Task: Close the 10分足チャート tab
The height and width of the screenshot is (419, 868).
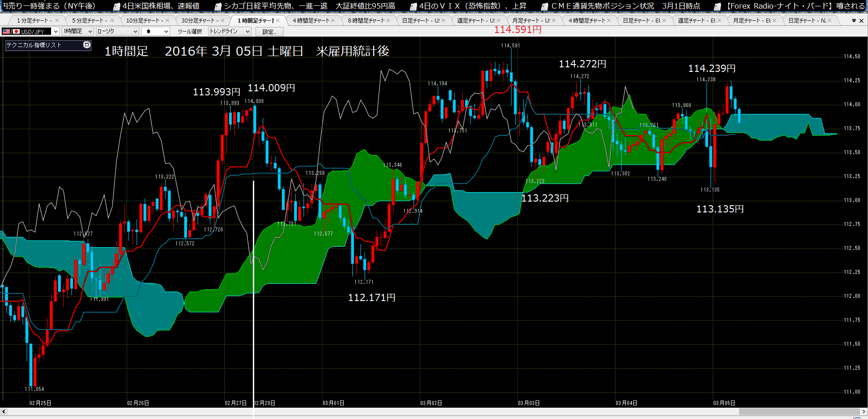Action: click(x=167, y=21)
